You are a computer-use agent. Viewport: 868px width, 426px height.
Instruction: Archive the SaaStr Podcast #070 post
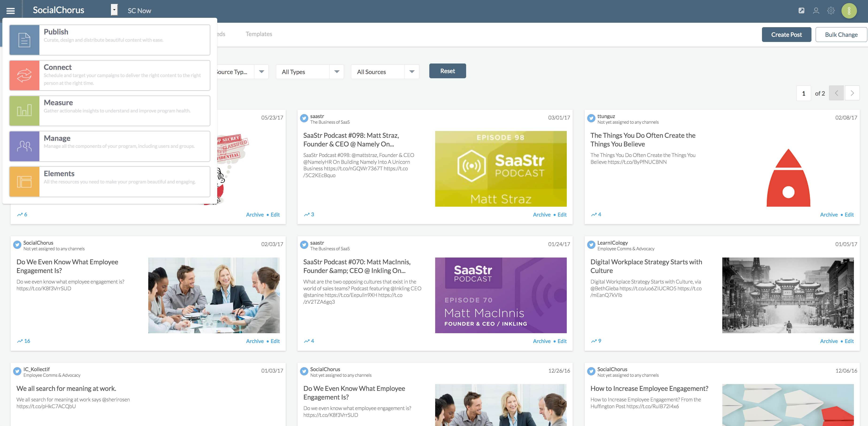coord(541,341)
